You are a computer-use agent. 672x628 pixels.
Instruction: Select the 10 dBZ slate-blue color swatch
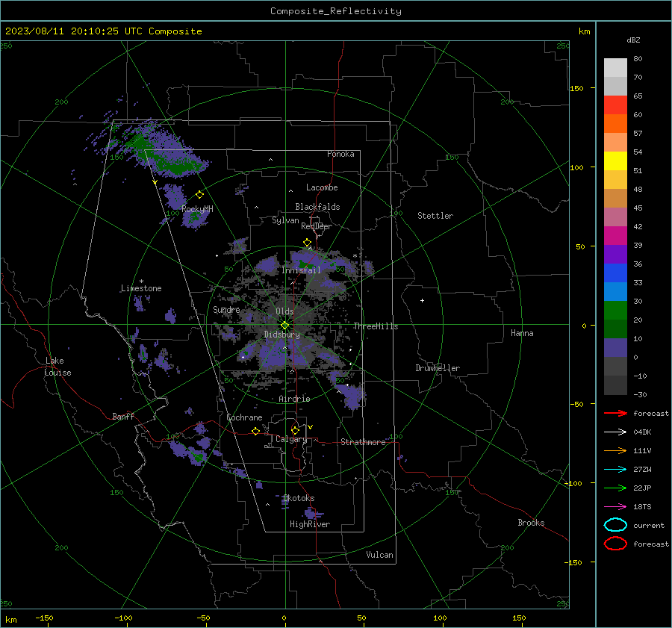[615, 348]
